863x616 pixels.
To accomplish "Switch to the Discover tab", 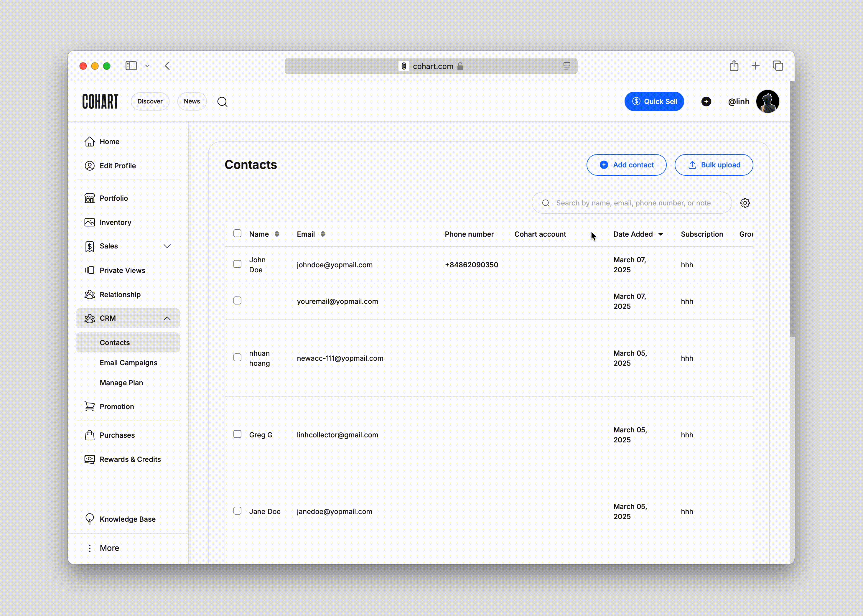I will 150,102.
